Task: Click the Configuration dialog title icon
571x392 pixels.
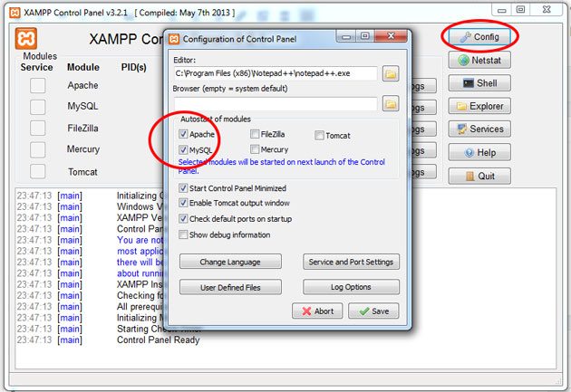Action: pos(174,39)
